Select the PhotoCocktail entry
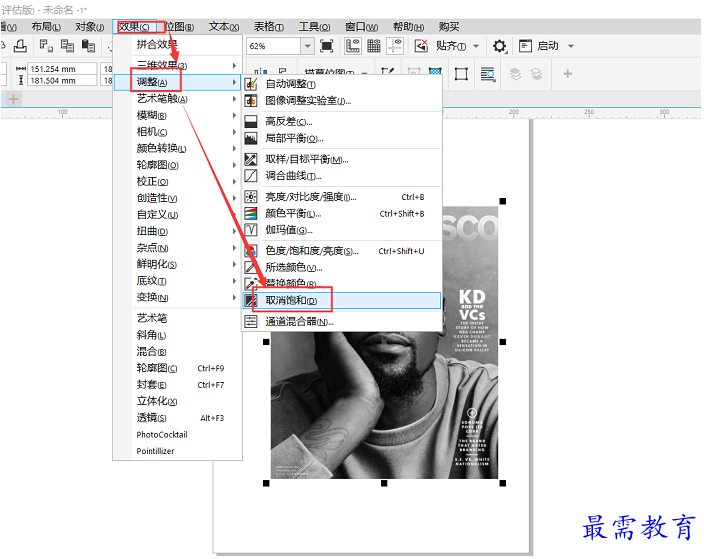This screenshot has height=559, width=704. pyautogui.click(x=177, y=435)
